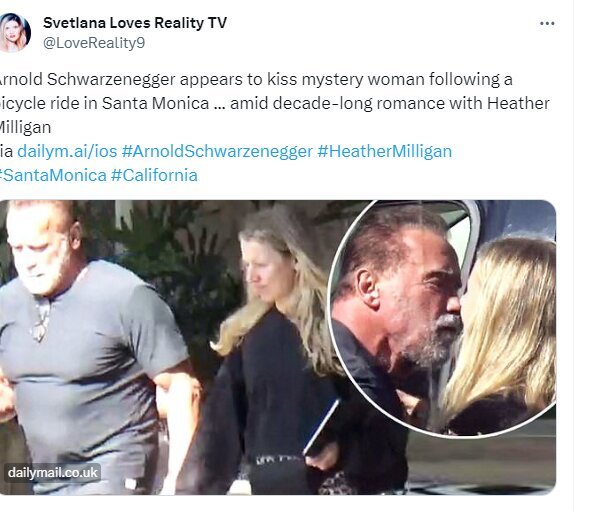The image size is (589, 511).
Task: Open the #California hashtag
Action: pos(154,175)
